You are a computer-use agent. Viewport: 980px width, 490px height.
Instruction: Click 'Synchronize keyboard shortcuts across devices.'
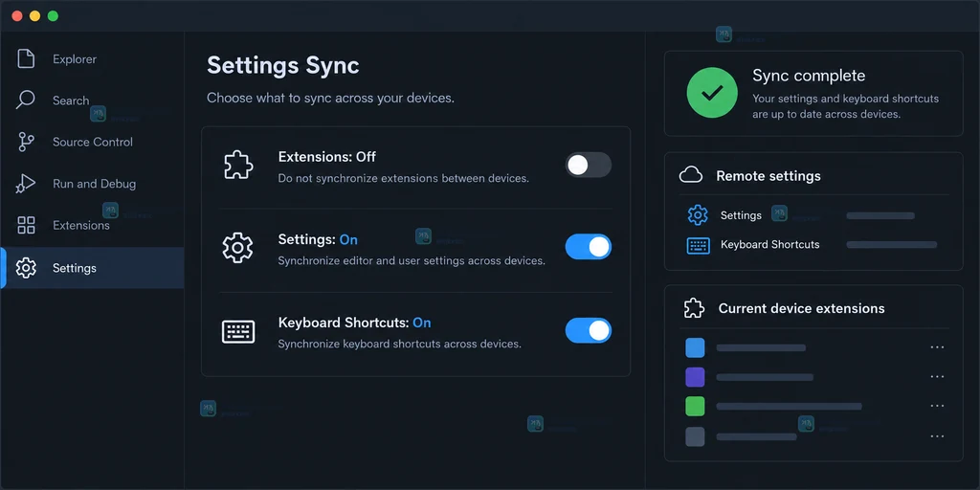point(399,345)
